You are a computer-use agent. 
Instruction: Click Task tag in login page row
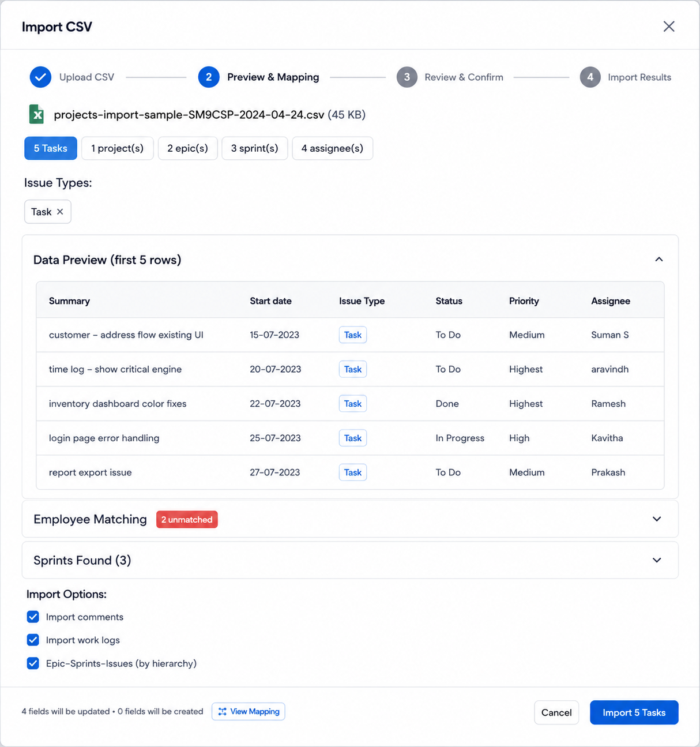tap(353, 438)
